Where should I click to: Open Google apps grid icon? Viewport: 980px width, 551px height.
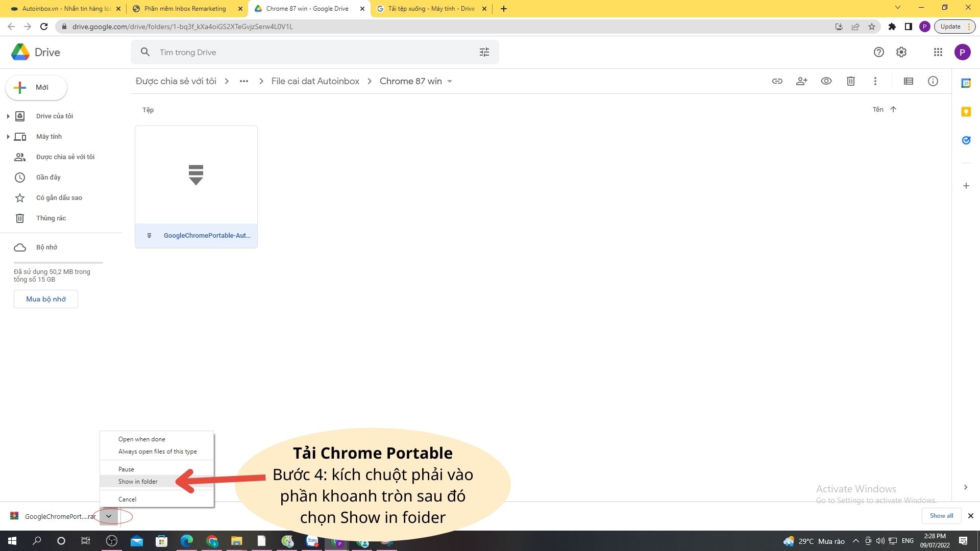938,52
